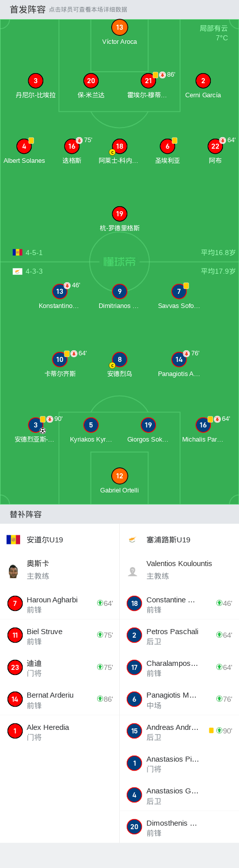The height and width of the screenshot is (868, 239).
Task: Open goalkeeper Víctor Aroca number 13 badge
Action: point(119,27)
